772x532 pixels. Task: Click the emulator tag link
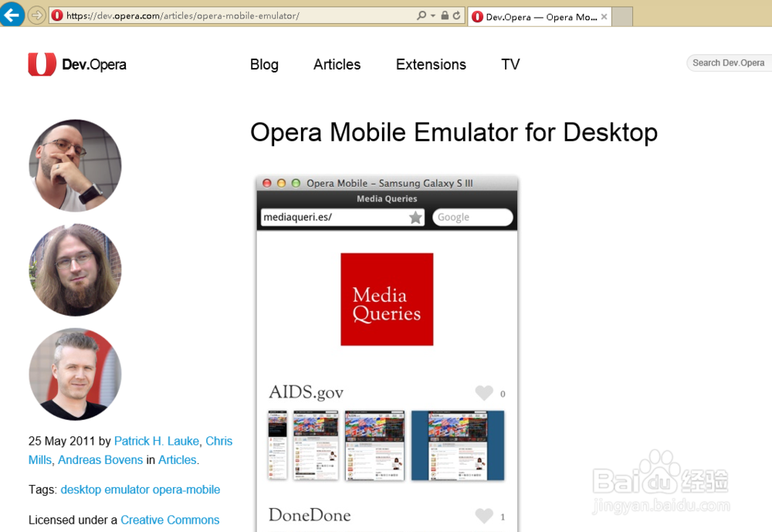127,490
